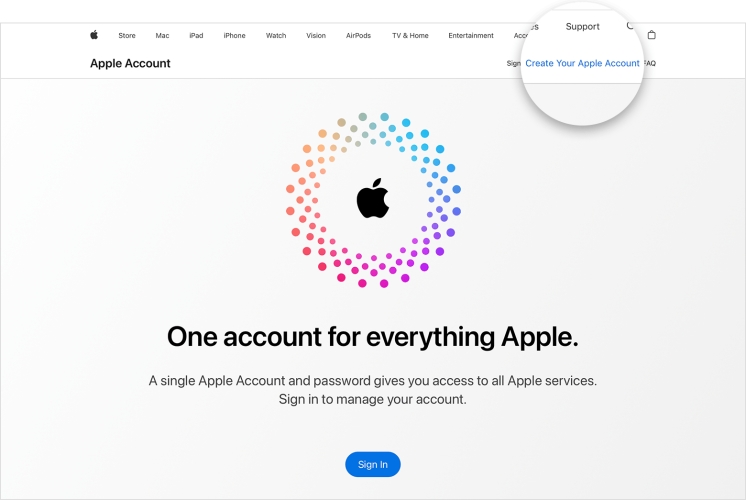Open the Watch navigation item
Viewport: 746px width, 500px height.
point(276,36)
